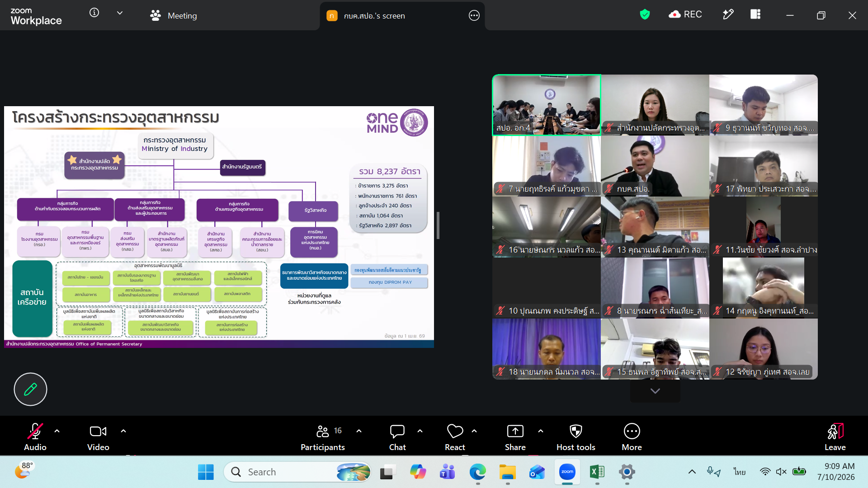Change the view layout icon
Image resolution: width=868 pixels, height=488 pixels.
[x=755, y=14]
